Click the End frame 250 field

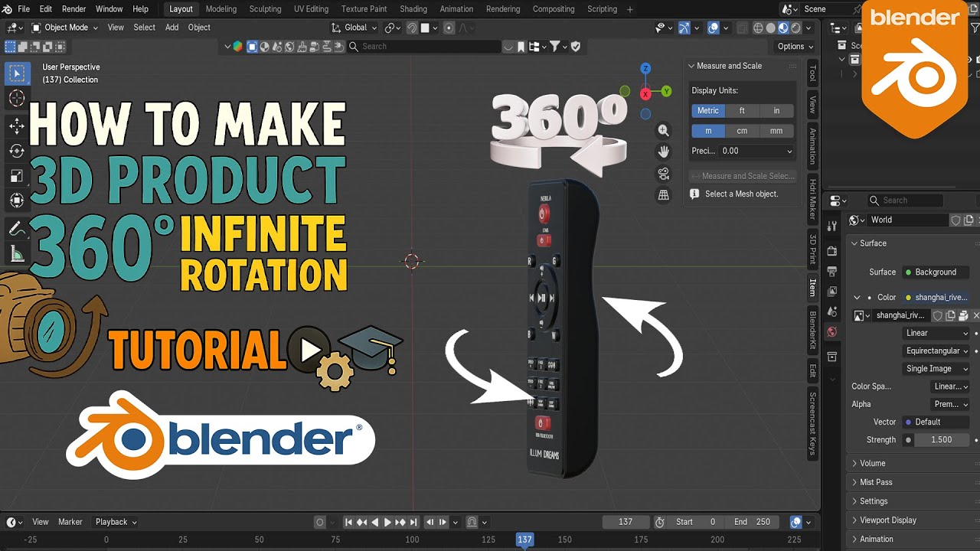pos(752,522)
